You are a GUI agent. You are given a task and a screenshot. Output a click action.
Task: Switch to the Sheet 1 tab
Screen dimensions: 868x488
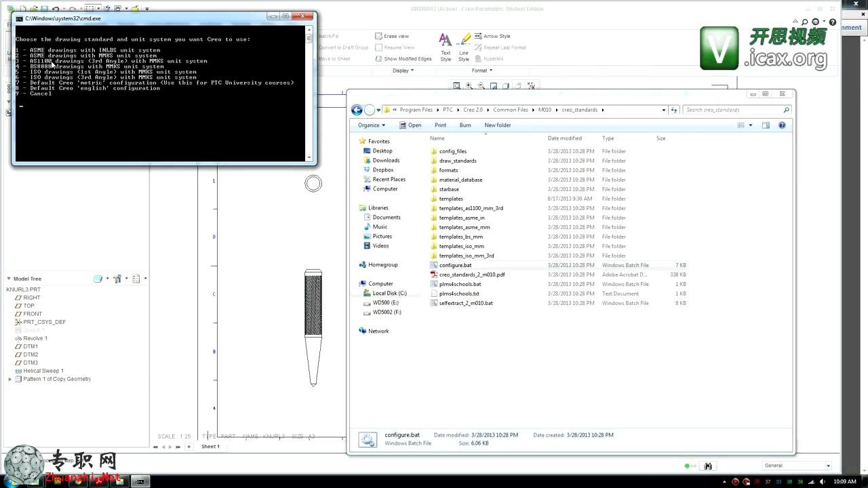[x=210, y=447]
